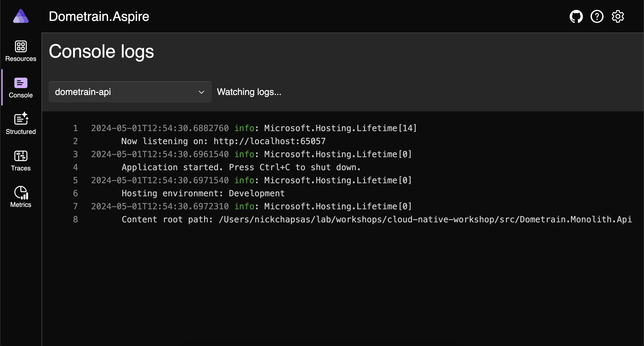
Task: Click the dropdown chevron arrow
Action: point(201,92)
